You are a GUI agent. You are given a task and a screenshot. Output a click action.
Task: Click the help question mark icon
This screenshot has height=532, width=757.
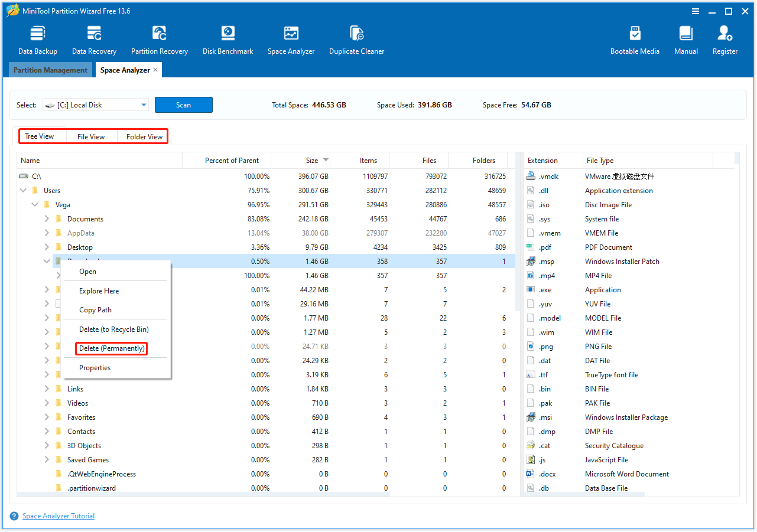(x=13, y=515)
